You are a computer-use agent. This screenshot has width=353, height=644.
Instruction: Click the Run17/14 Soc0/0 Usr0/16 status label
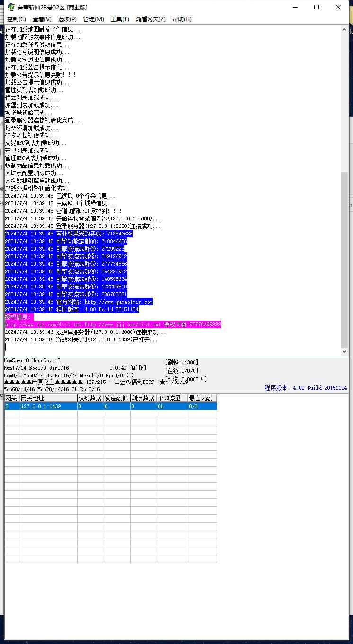click(x=36, y=368)
